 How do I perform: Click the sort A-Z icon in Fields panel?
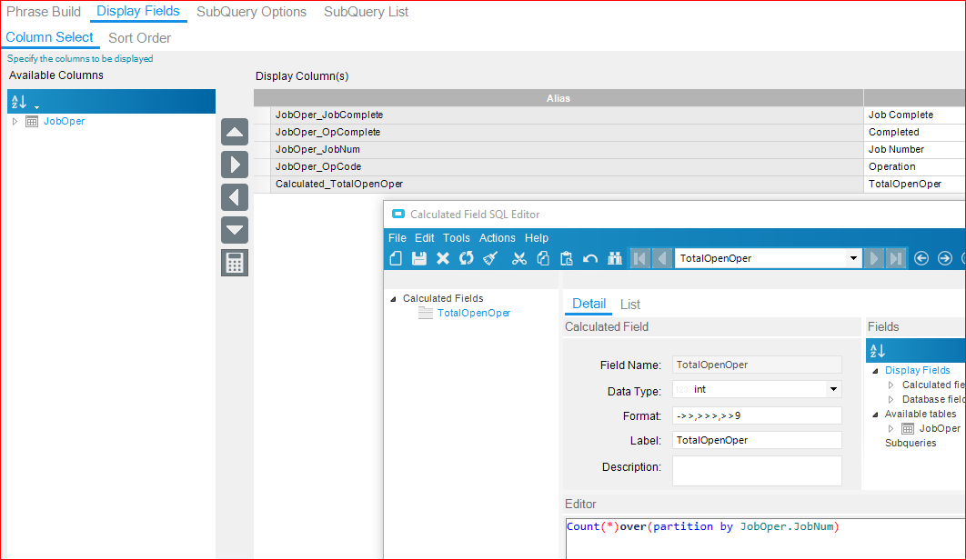coord(877,351)
